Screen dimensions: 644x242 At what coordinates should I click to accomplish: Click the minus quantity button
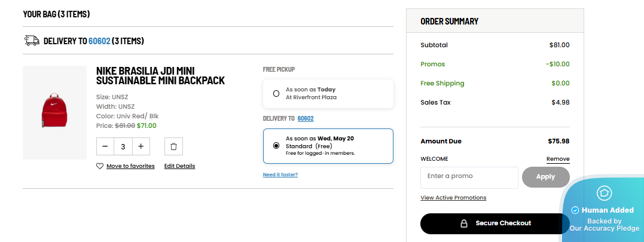click(x=105, y=146)
